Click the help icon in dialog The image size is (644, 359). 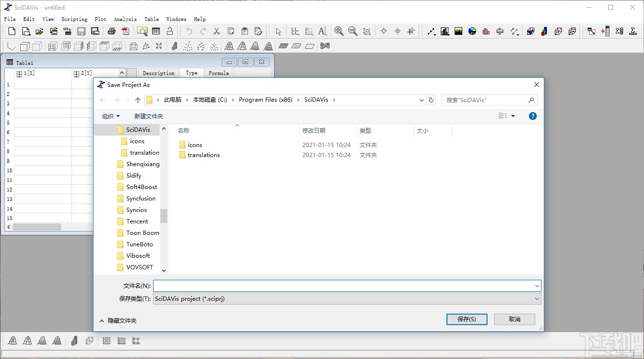point(533,116)
